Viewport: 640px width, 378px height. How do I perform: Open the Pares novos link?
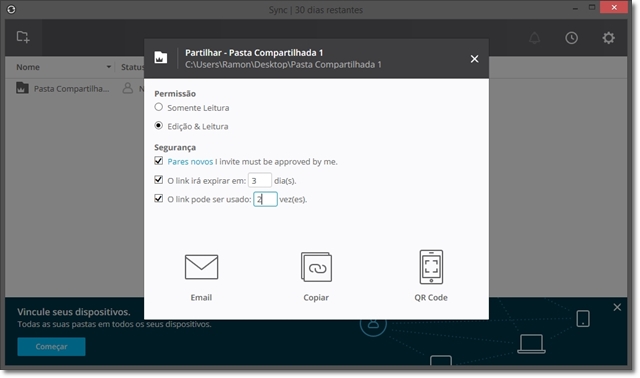coord(190,162)
